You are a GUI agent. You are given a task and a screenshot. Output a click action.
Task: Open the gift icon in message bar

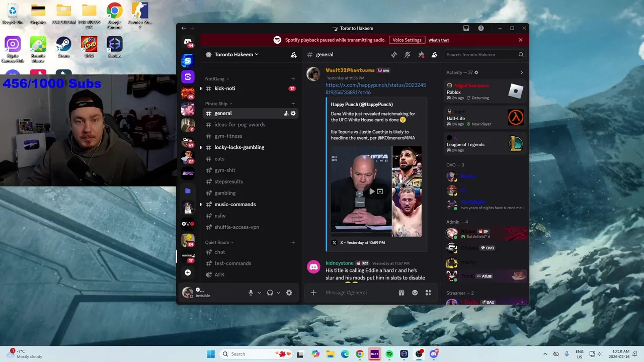[x=401, y=293]
